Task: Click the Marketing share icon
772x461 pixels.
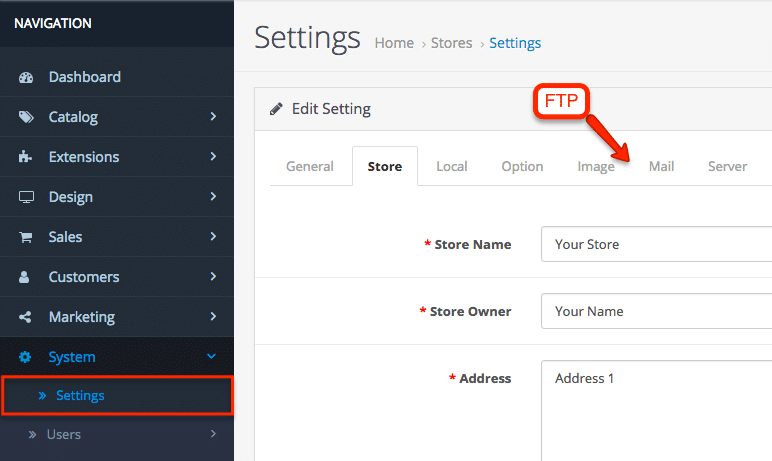Action: coord(25,317)
